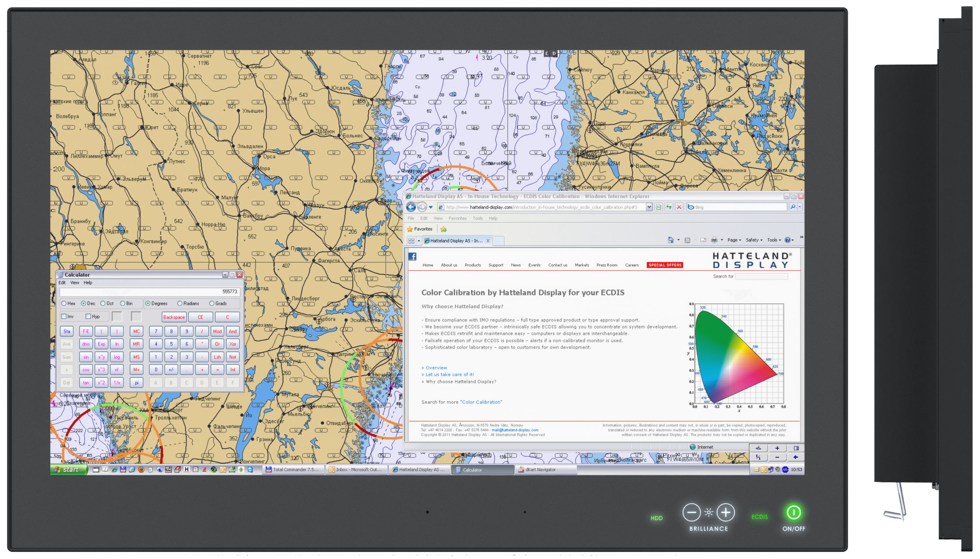Viewport: 980px width, 559px height.
Task: Decrease brilliance with the minus button
Action: (691, 512)
